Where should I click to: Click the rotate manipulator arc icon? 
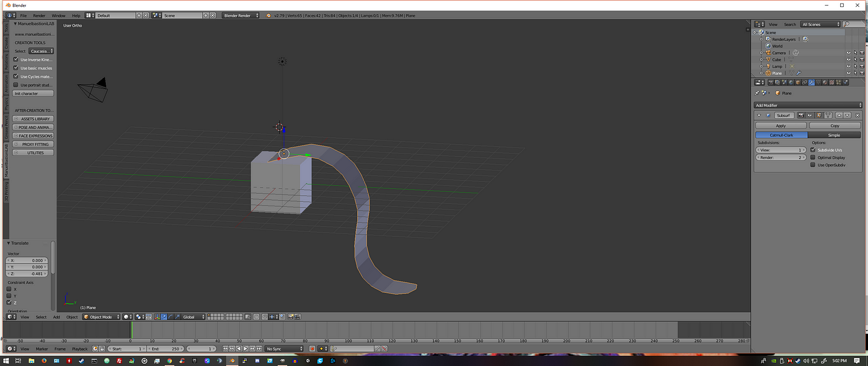click(x=170, y=316)
